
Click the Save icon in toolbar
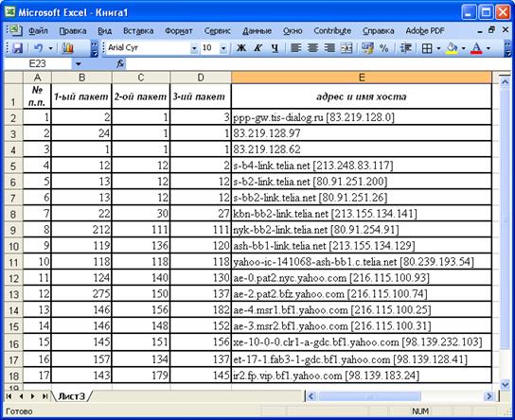point(17,48)
